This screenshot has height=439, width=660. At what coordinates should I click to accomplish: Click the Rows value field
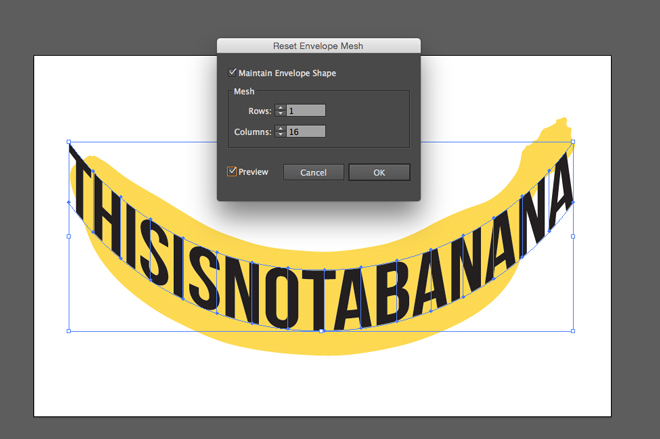tap(306, 111)
